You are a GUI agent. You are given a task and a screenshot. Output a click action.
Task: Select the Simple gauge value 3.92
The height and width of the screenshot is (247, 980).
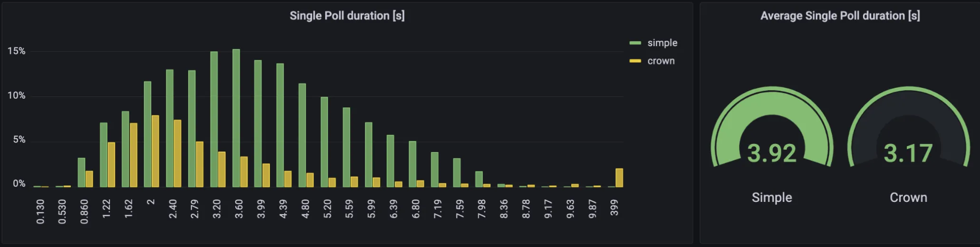771,153
